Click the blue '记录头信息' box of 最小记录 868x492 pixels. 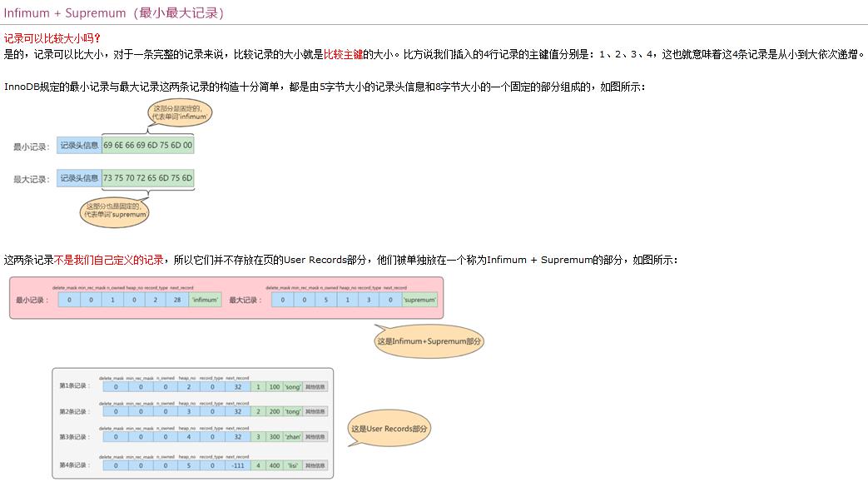79,146
